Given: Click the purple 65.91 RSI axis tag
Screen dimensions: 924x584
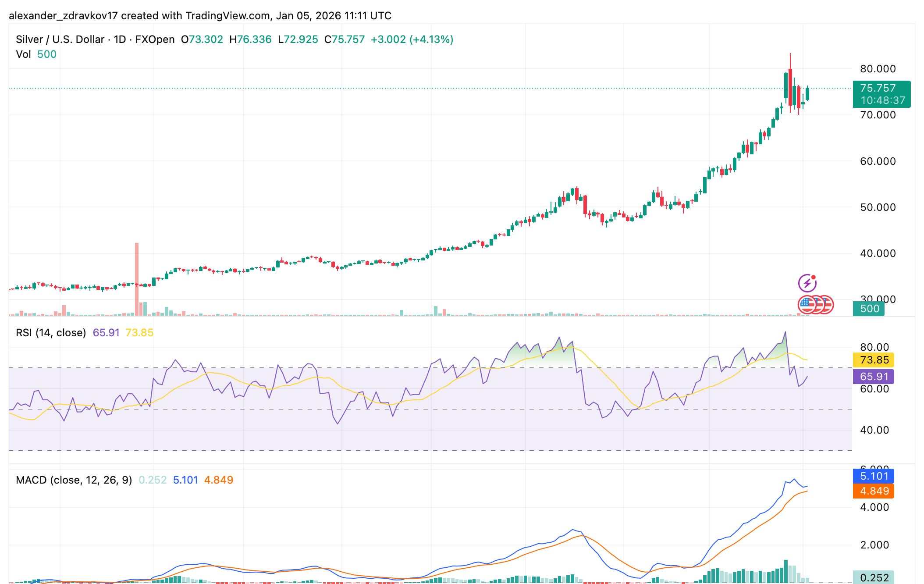Looking at the screenshot, I should (874, 377).
